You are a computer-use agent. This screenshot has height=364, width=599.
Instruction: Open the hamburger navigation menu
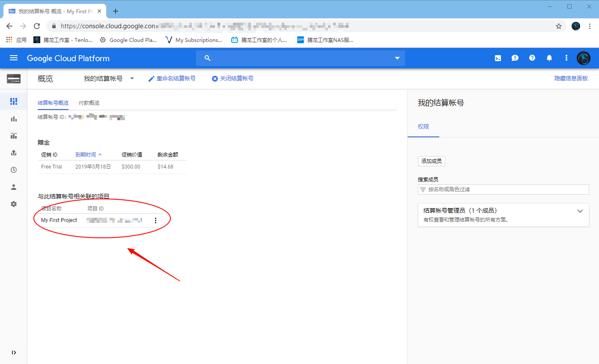pos(14,58)
